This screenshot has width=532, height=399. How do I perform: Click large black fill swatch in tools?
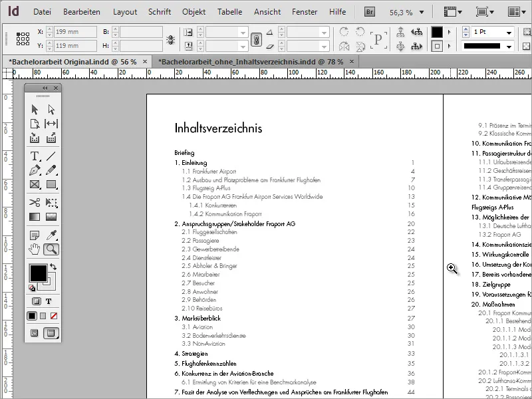[x=39, y=273]
